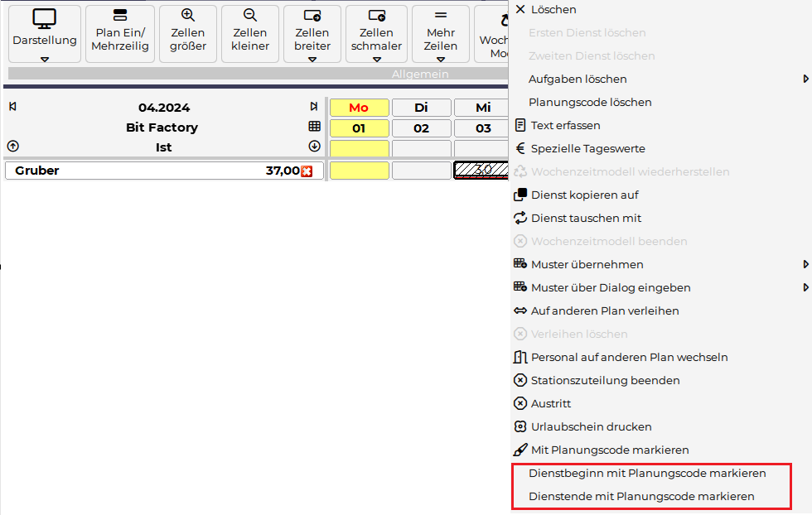Click the hatched 3,0 cell on Wednesday

click(x=482, y=171)
